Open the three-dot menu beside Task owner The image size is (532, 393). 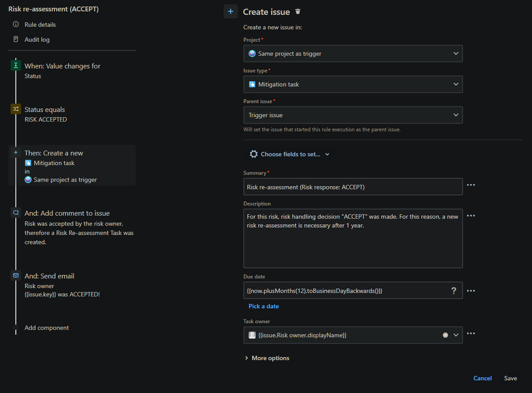tap(471, 333)
